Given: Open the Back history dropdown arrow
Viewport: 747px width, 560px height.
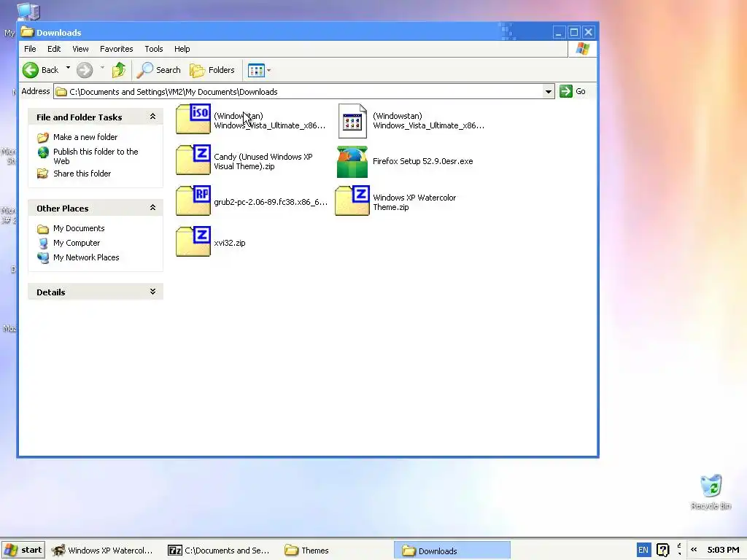Looking at the screenshot, I should click(68, 68).
